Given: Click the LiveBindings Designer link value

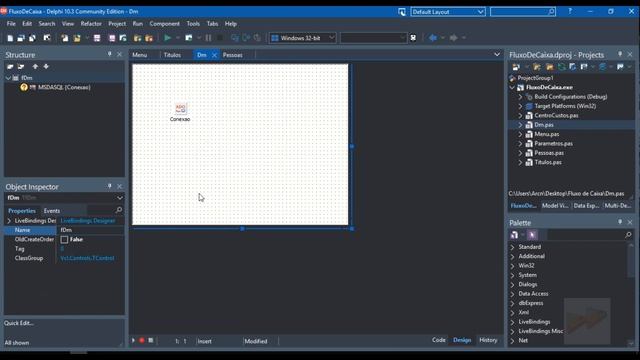Looking at the screenshot, I should click(x=88, y=221).
